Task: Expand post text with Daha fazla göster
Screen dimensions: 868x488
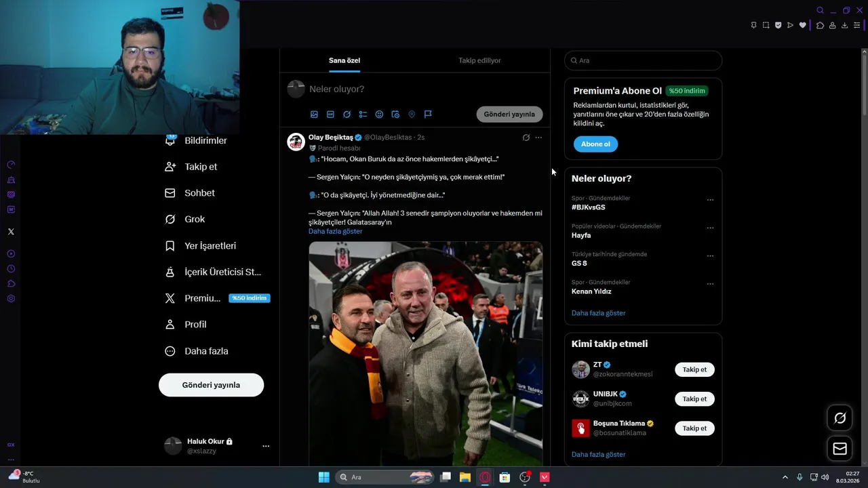Action: [x=335, y=231]
